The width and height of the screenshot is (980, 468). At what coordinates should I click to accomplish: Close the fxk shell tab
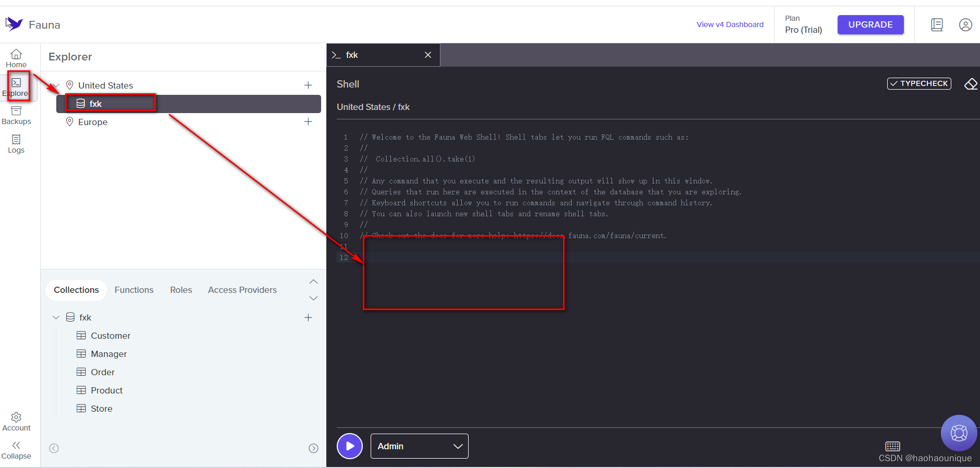click(428, 55)
